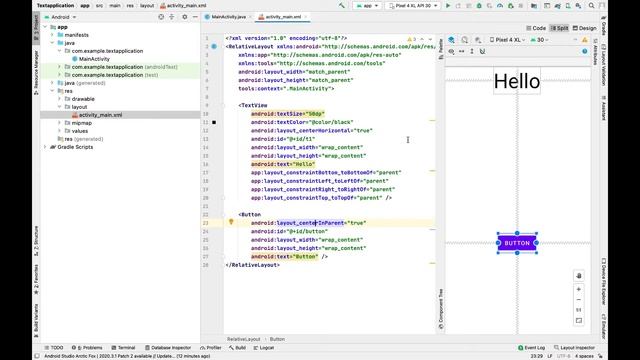Click Android Studio update notification in status bar
The image size is (640, 360).
click(127, 356)
